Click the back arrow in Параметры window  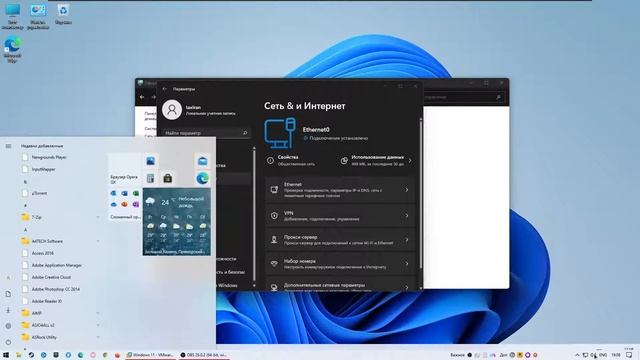click(x=164, y=89)
